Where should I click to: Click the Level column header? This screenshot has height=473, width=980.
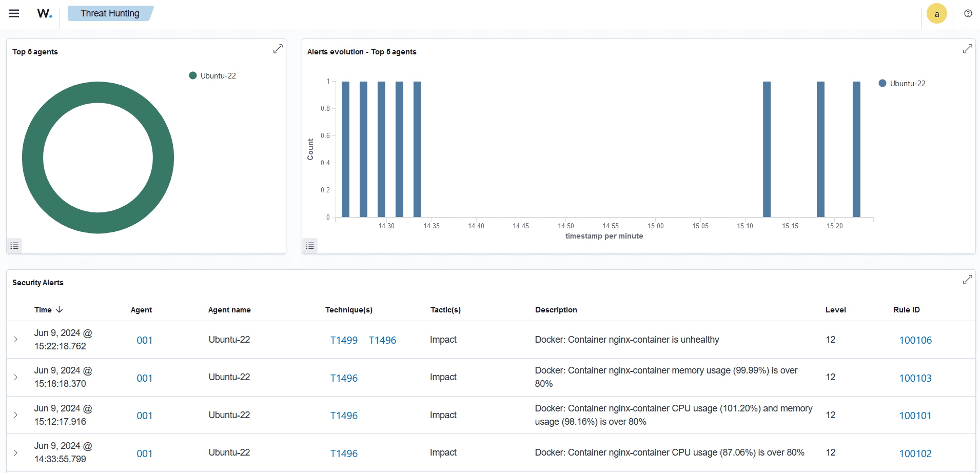coord(835,310)
